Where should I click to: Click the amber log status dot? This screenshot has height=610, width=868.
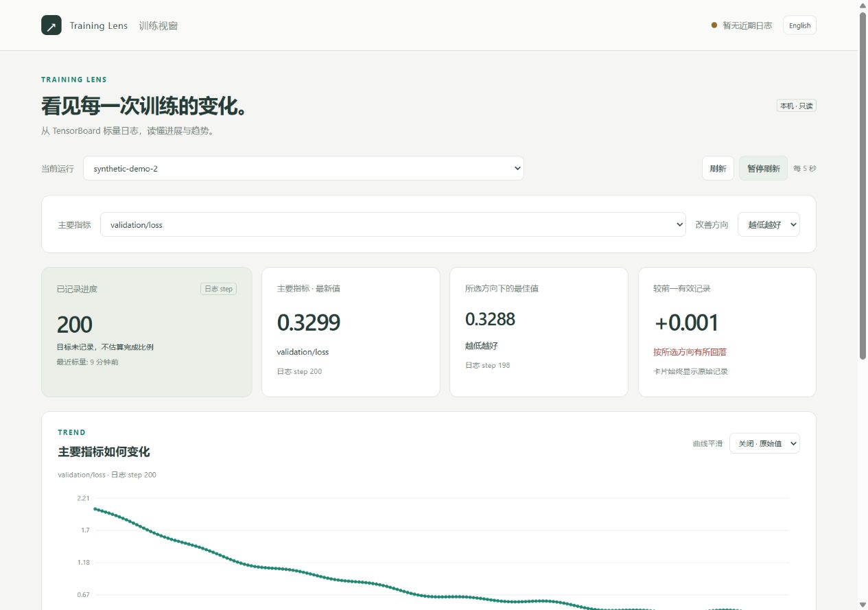pos(714,25)
